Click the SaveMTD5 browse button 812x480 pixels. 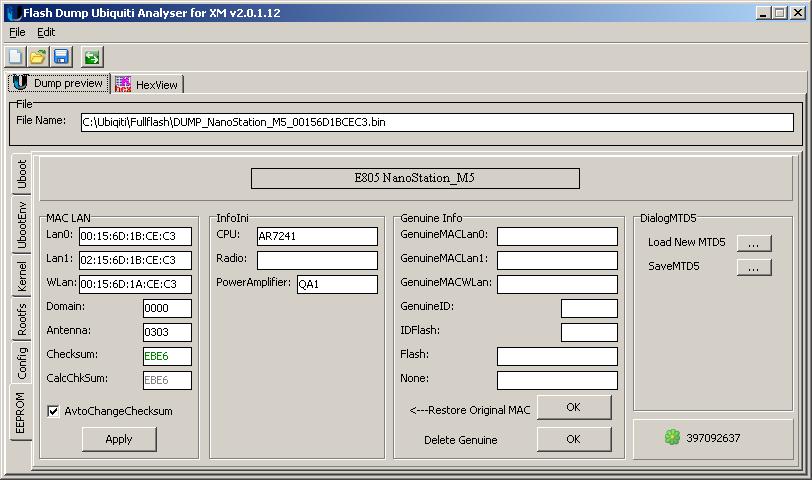754,267
